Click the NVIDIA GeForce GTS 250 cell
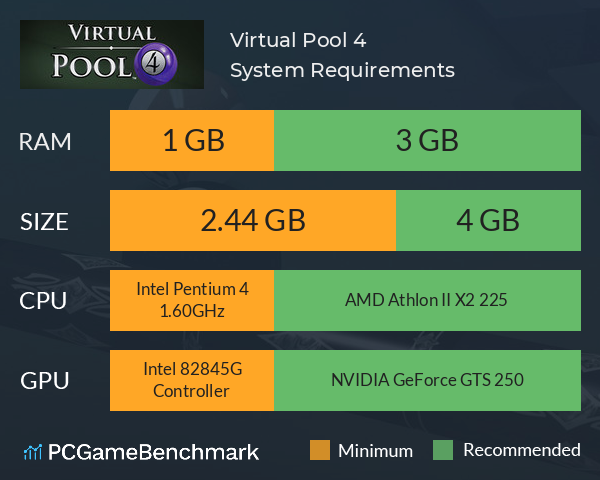This screenshot has width=600, height=480. pos(427,380)
